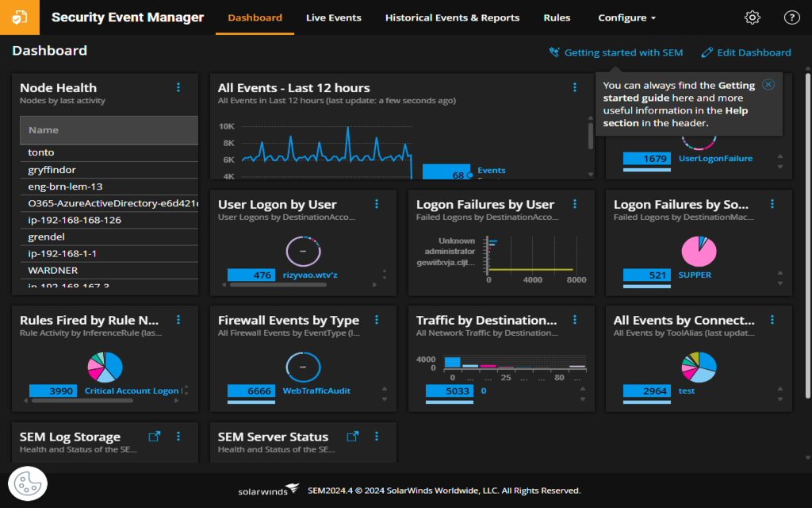Click the pencil icon beside Edit Dashboard
Screen dimensions: 812x508
pyautogui.click(x=707, y=52)
